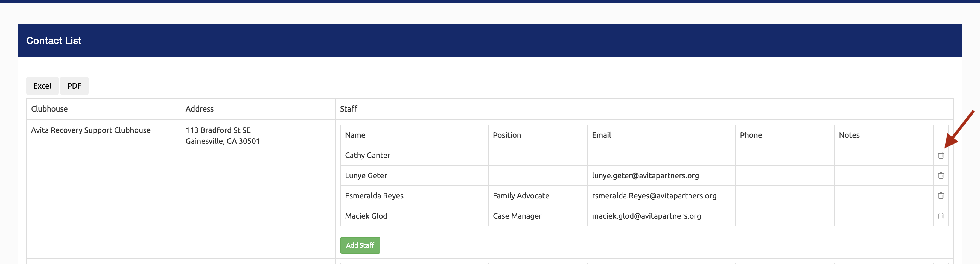
Task: Click the Phone header in staff table
Action: (751, 135)
